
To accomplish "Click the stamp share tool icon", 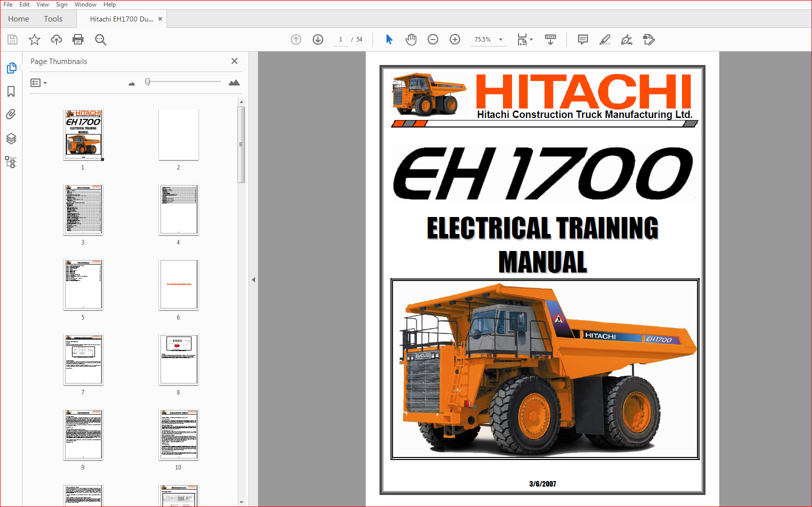I will coord(648,39).
